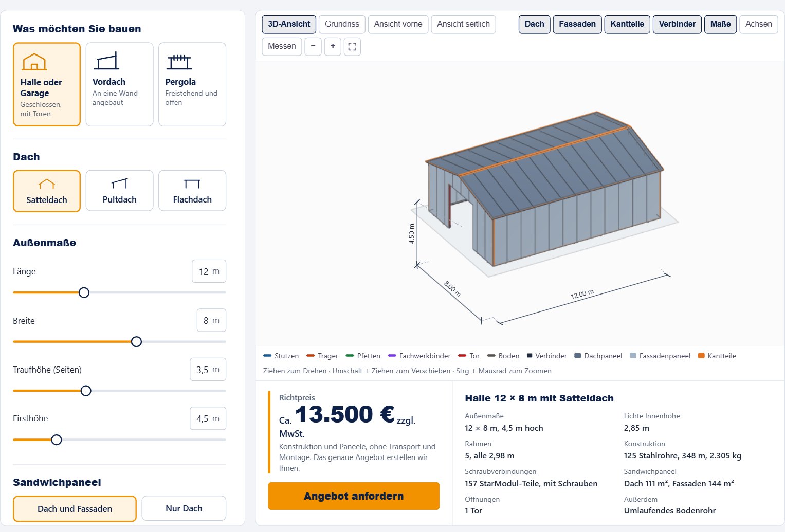The height and width of the screenshot is (532, 785).
Task: Show the Ansicht seitlich side view
Action: tap(463, 24)
